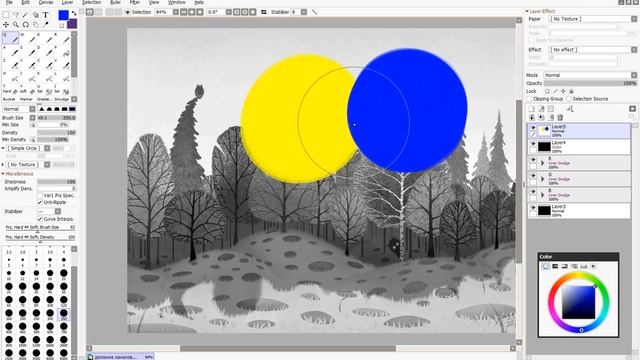
Task: Open the Canvas menu
Action: (x=46, y=2)
